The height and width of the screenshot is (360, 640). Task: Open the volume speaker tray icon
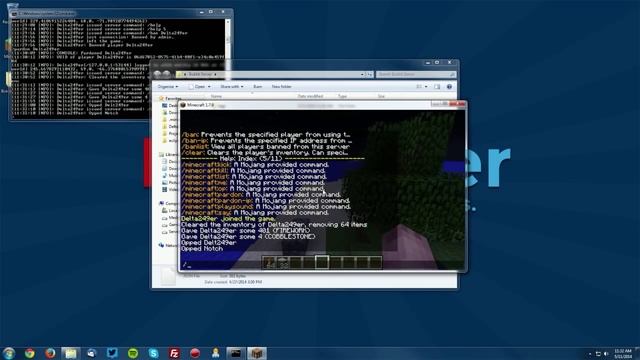click(606, 353)
